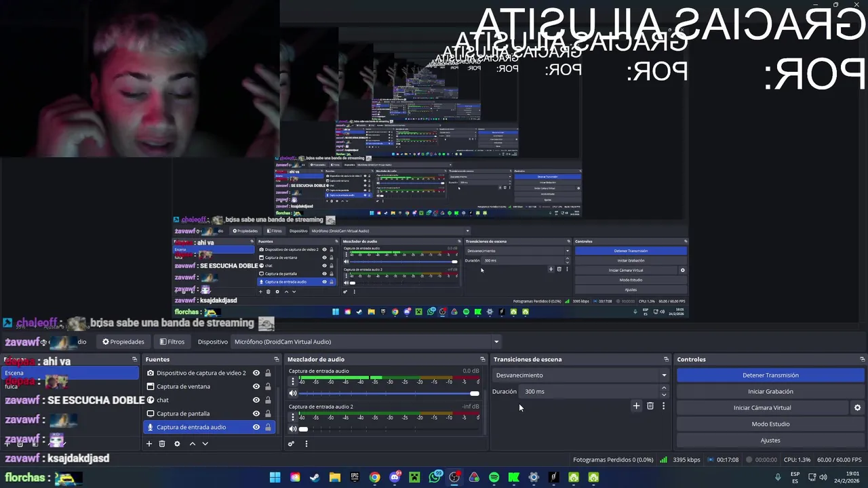The image size is (868, 488).
Task: Move selected source up
Action: click(192, 444)
